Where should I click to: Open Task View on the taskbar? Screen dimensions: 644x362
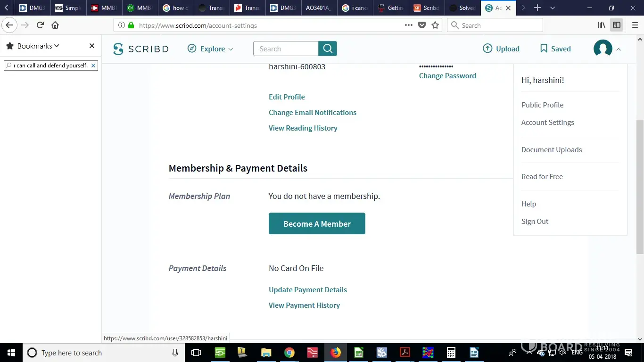click(196, 353)
